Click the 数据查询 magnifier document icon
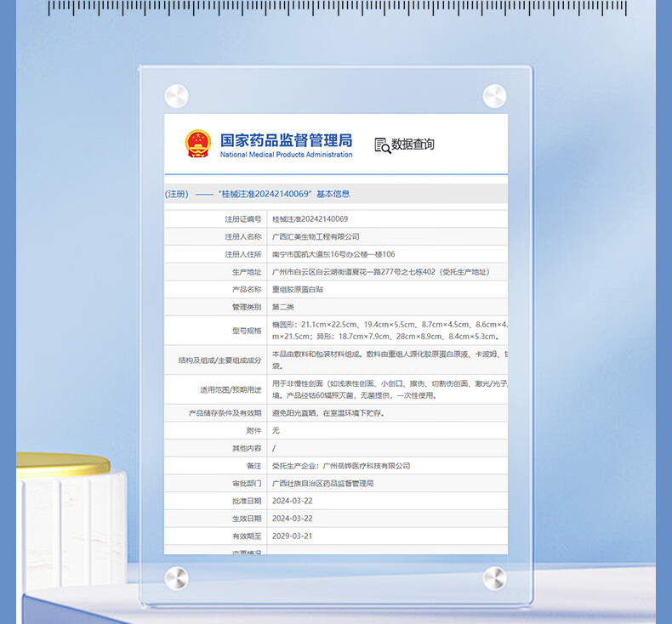 pyautogui.click(x=382, y=145)
